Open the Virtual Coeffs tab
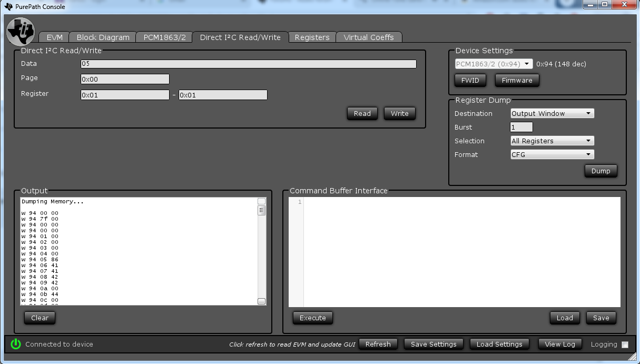Viewport: 640px width, 364px height. [369, 37]
